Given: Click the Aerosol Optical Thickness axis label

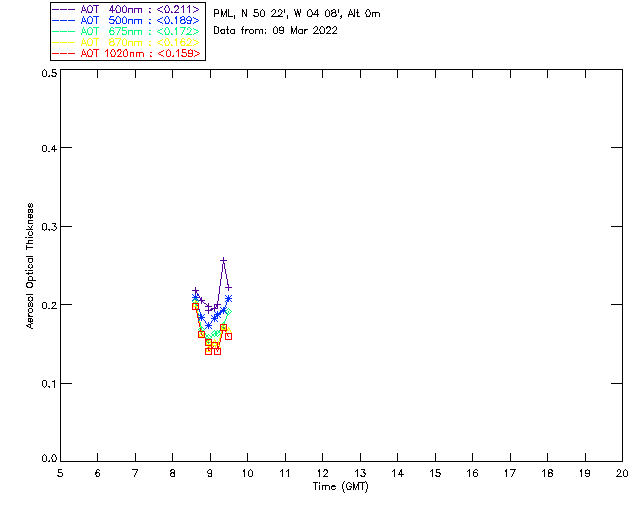Looking at the screenshot, I should pos(30,266).
